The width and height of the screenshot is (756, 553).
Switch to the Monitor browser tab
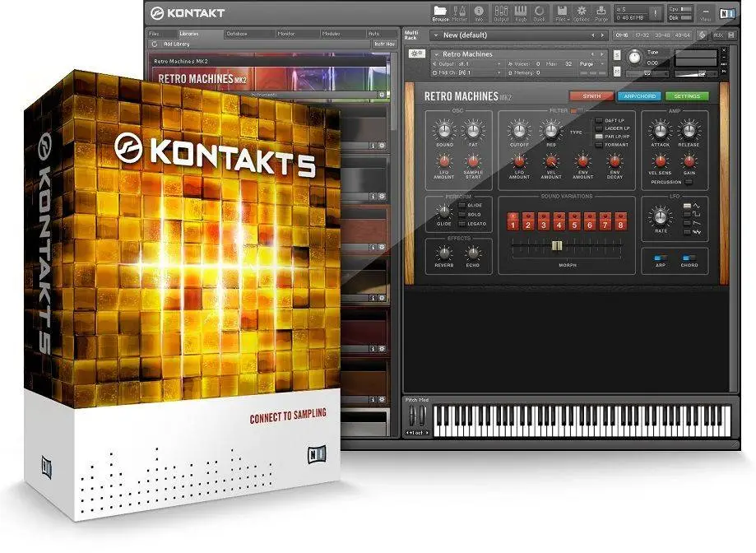297,34
